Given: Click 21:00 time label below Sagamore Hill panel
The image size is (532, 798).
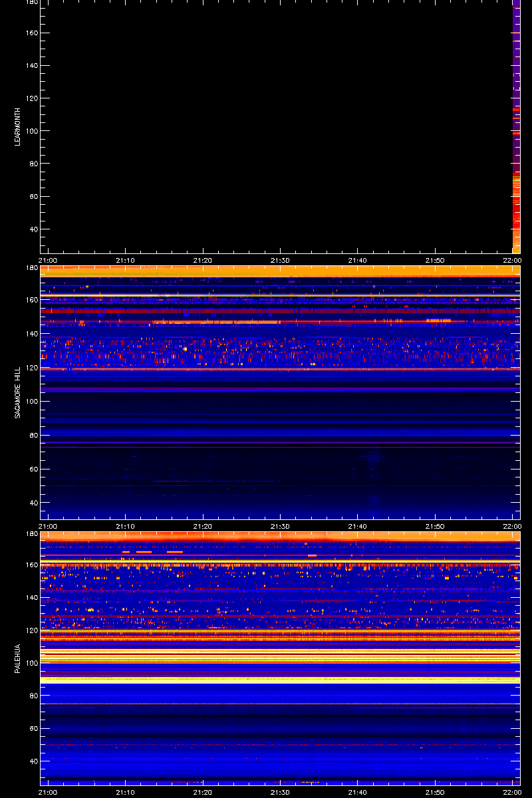Looking at the screenshot, I should [x=49, y=527].
